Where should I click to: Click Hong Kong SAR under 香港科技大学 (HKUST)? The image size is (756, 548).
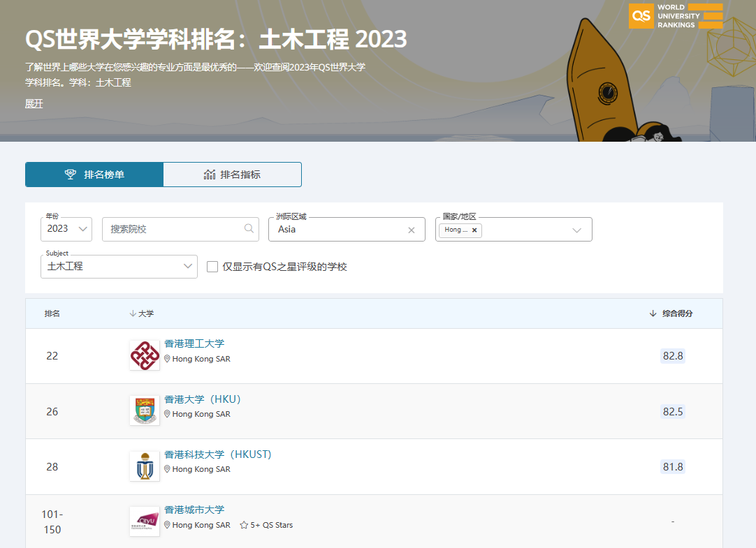coord(201,469)
